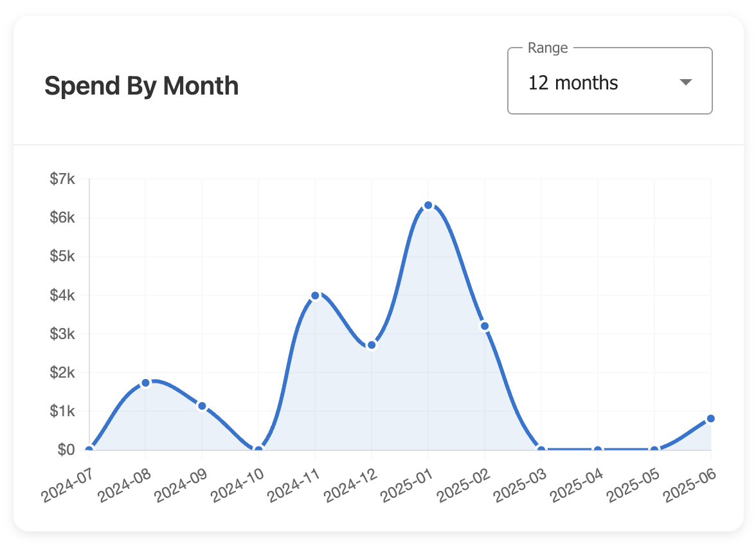Select the 2024-10 zero-spend data point
This screenshot has height=543, width=756.
(x=258, y=450)
